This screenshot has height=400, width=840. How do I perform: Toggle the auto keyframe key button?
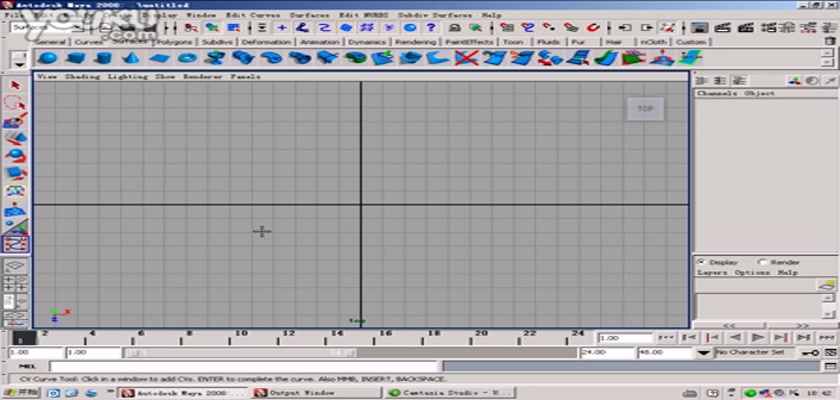(809, 353)
